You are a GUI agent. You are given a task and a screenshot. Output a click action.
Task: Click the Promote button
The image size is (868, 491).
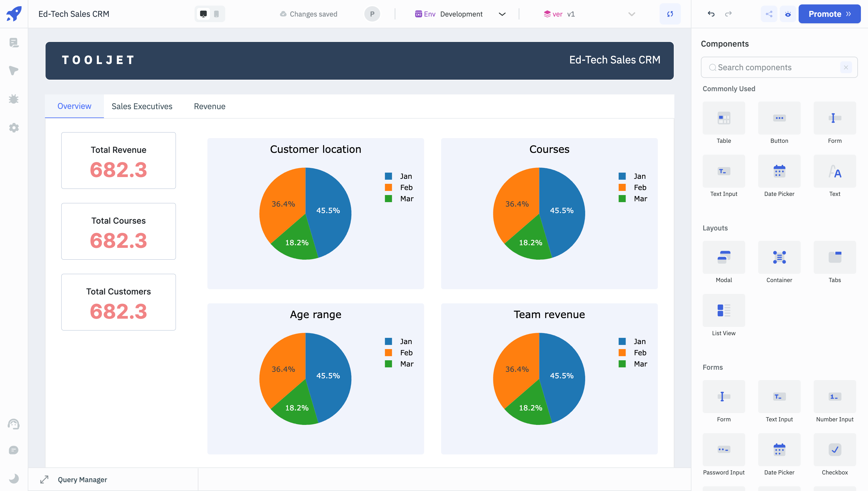click(829, 14)
